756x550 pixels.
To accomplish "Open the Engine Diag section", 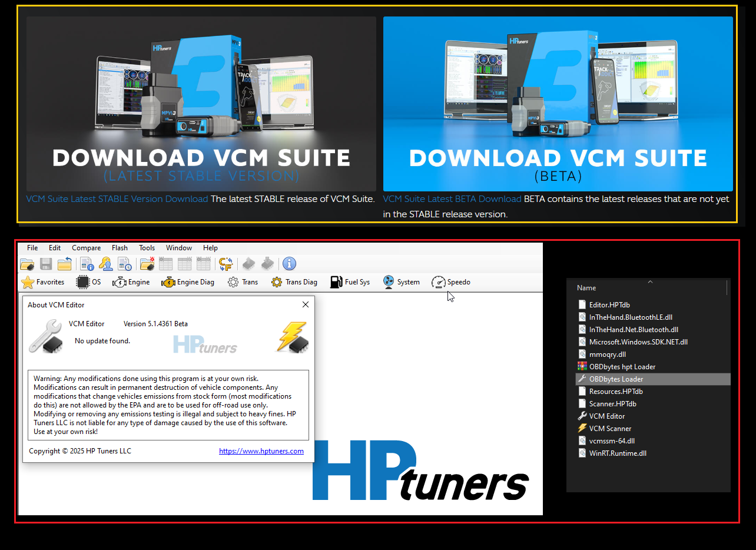I will pos(188,282).
